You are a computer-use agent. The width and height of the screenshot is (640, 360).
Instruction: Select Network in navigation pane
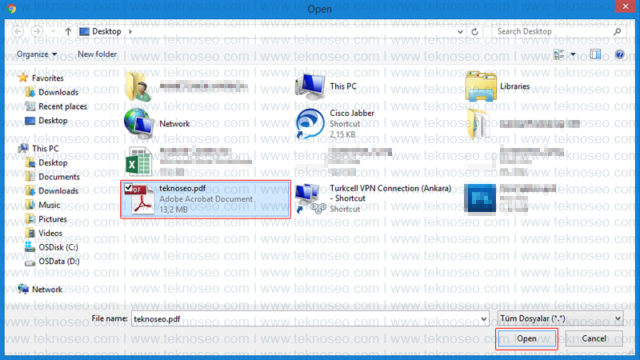click(x=47, y=289)
